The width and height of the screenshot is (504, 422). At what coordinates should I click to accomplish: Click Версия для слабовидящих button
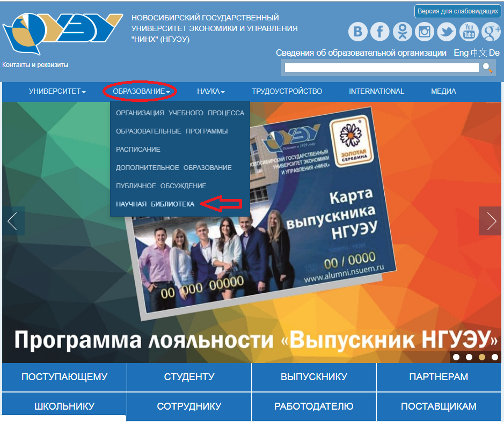(458, 11)
